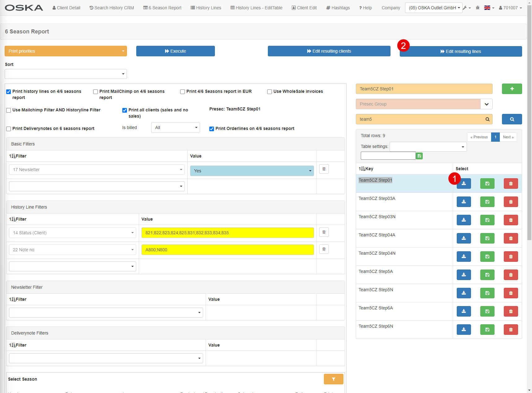The image size is (532, 393).
Task: Click the green plus add preset button
Action: click(x=512, y=89)
